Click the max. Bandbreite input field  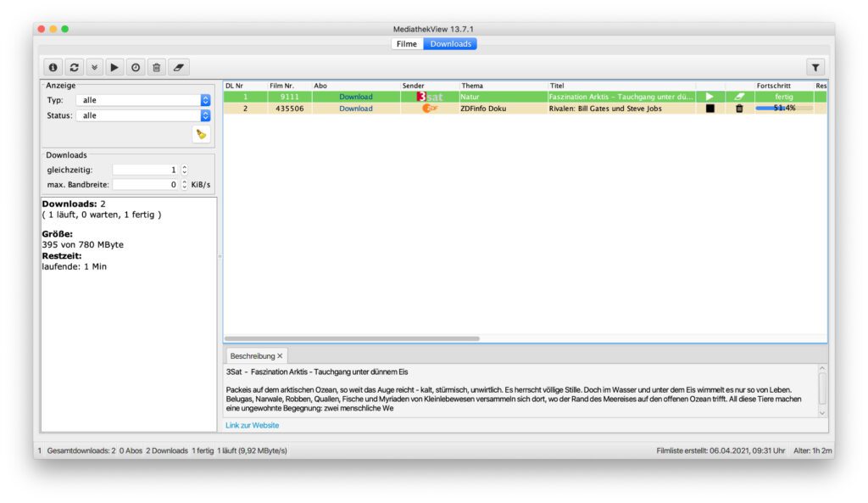(144, 184)
